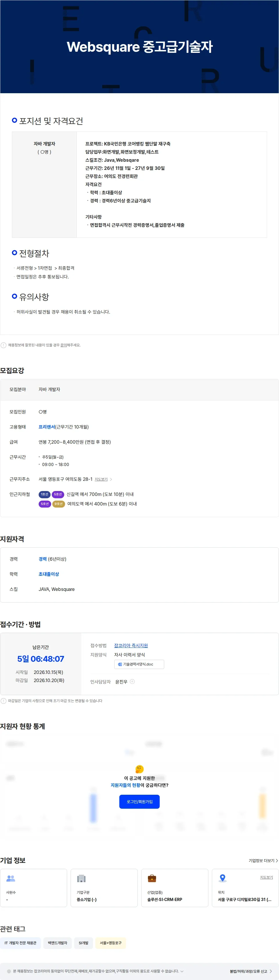Click the JAVA, Websquare skill text
279x980 pixels.
click(56, 589)
